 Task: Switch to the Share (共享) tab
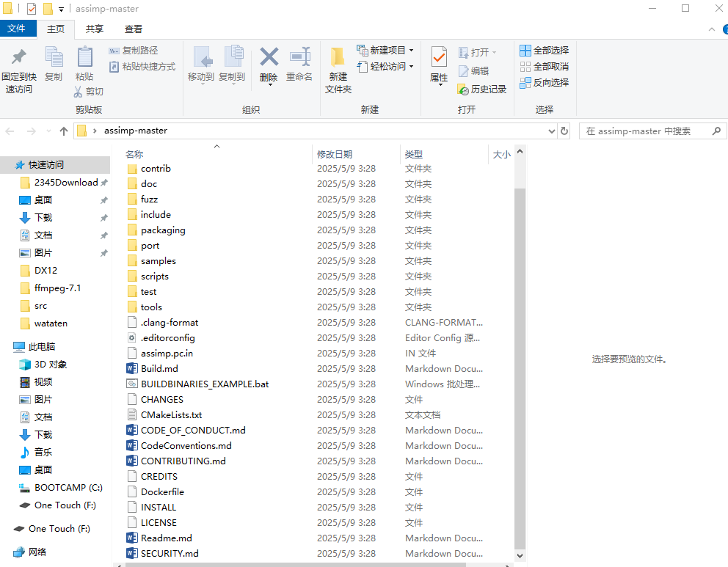coord(94,29)
